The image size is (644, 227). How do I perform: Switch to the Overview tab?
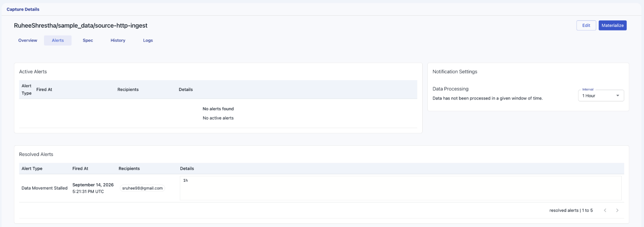click(x=28, y=40)
